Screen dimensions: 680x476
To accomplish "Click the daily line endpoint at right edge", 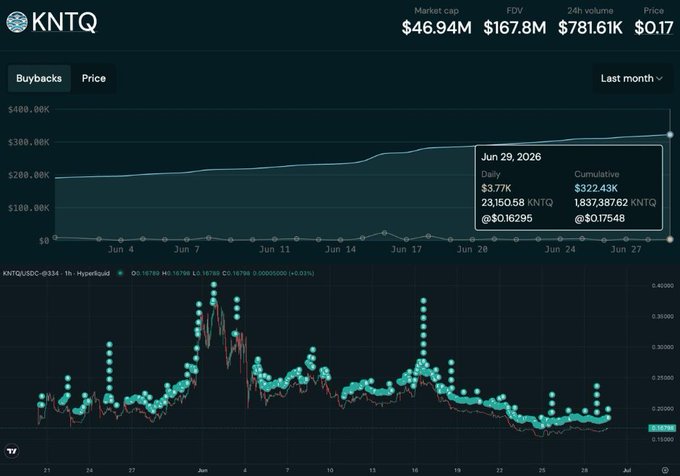I will 670,239.
